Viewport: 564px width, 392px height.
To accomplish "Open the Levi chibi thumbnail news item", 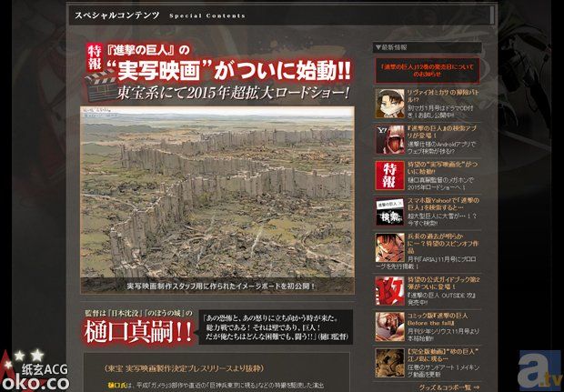I will pos(390,104).
